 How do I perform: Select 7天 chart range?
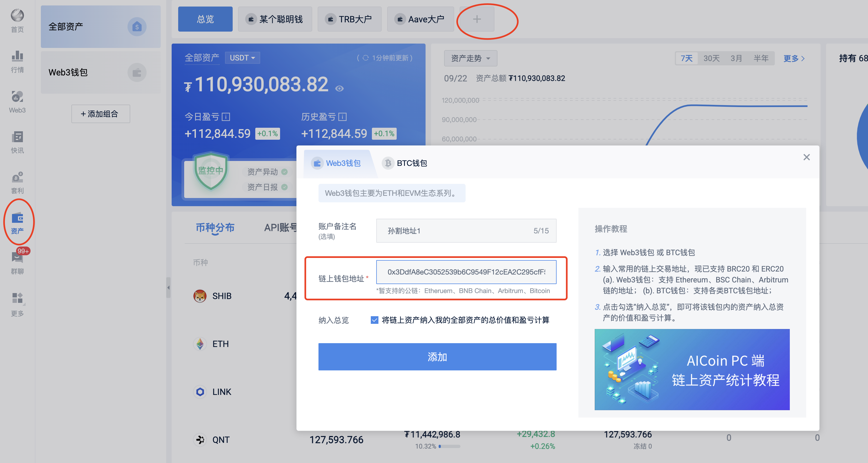point(686,58)
